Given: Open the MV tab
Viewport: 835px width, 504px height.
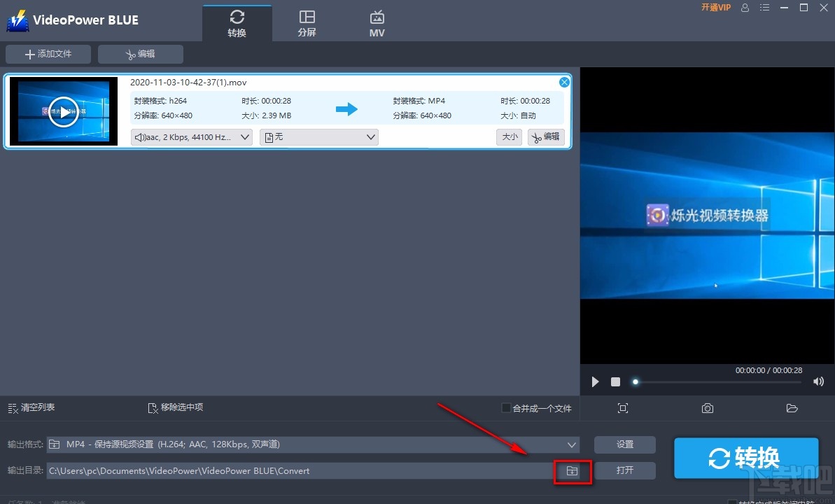Looking at the screenshot, I should (377, 23).
